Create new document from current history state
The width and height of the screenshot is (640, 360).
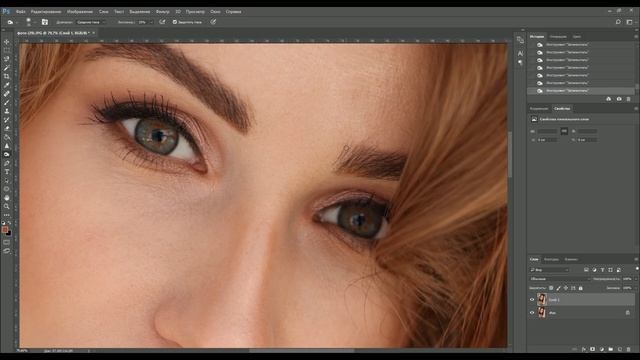point(609,99)
